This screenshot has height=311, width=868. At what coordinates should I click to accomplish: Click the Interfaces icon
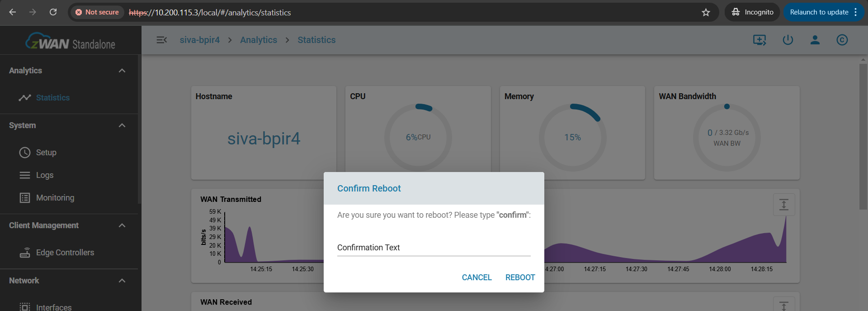click(x=25, y=307)
